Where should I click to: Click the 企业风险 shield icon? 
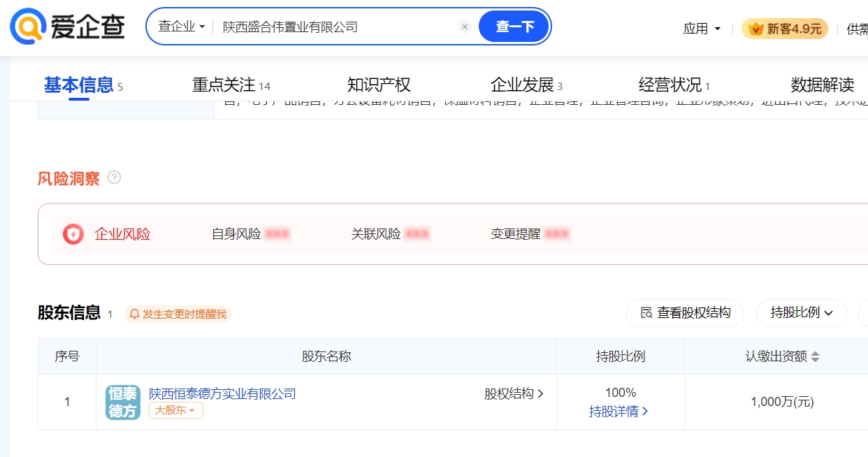point(73,234)
